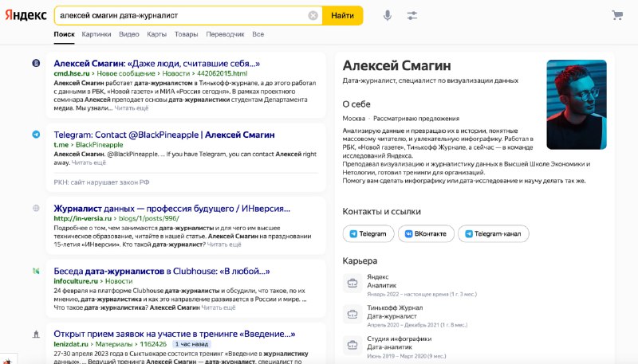The width and height of the screenshot is (638, 364).
Task: Open Telegram: Contact @BlackPineapple result
Action: pos(164,135)
